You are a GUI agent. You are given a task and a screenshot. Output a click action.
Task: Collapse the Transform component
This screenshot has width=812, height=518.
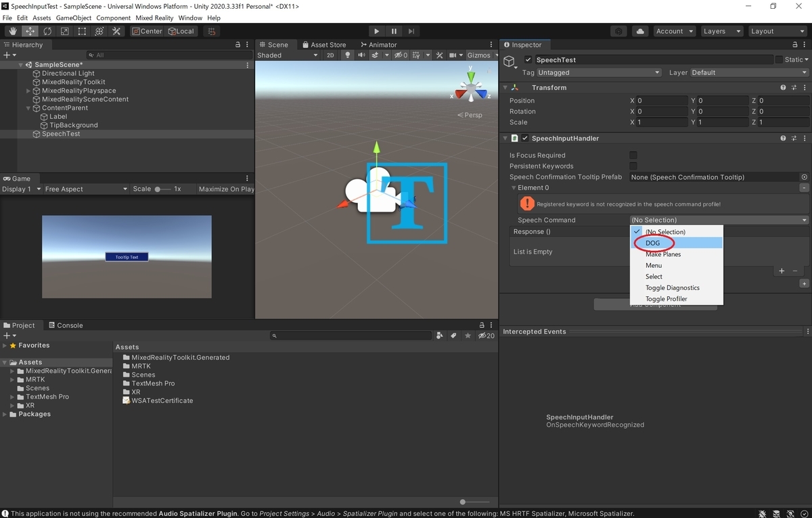point(505,88)
